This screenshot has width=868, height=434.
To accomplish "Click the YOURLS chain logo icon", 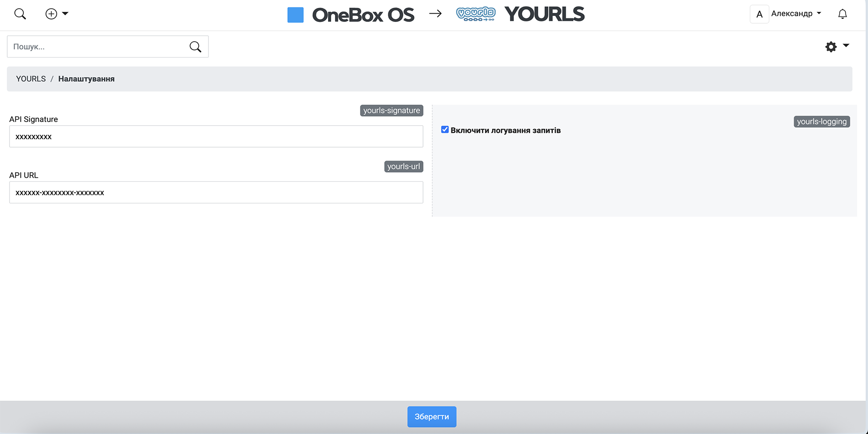I will pyautogui.click(x=476, y=14).
